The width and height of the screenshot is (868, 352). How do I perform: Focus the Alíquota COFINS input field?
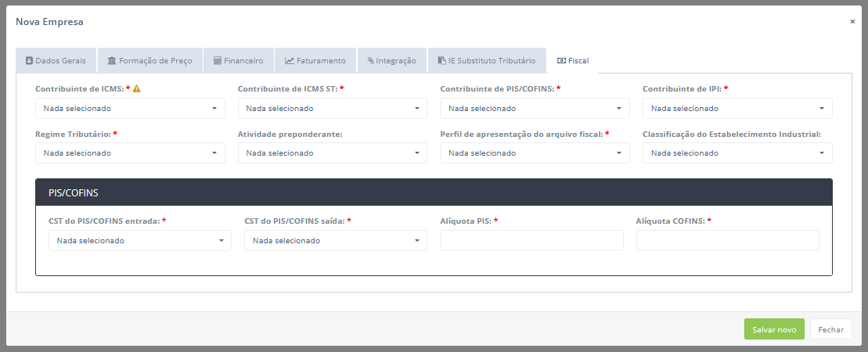coord(727,240)
